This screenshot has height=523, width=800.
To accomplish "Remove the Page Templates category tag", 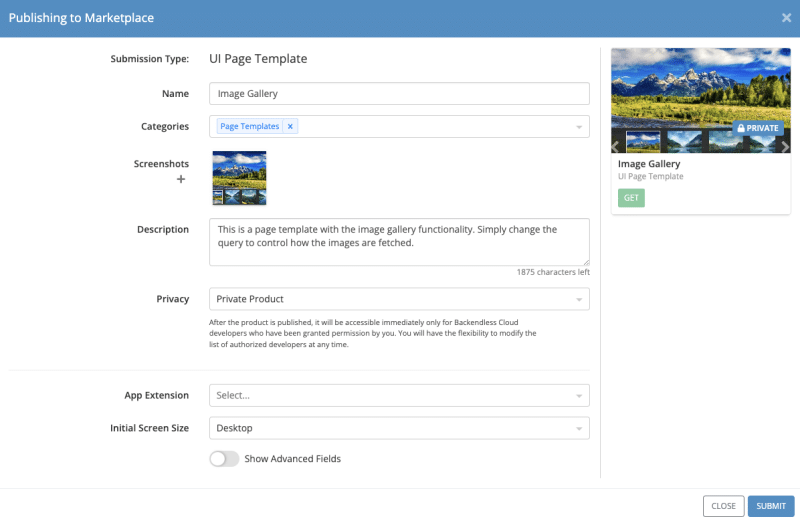I will (x=290, y=127).
